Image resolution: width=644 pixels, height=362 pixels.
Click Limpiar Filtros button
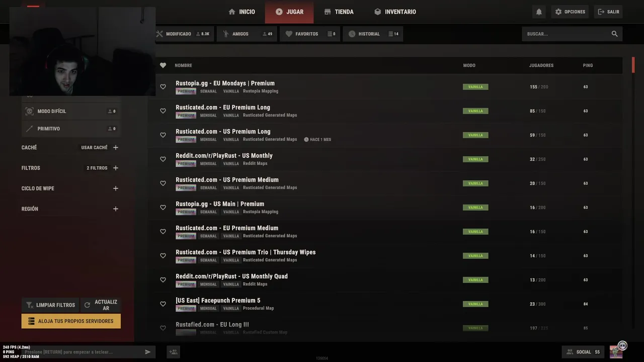50,305
